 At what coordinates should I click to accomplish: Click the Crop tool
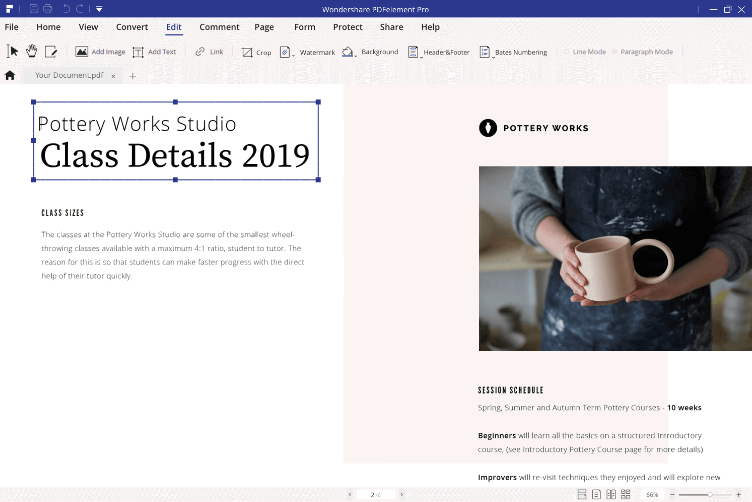tap(256, 52)
